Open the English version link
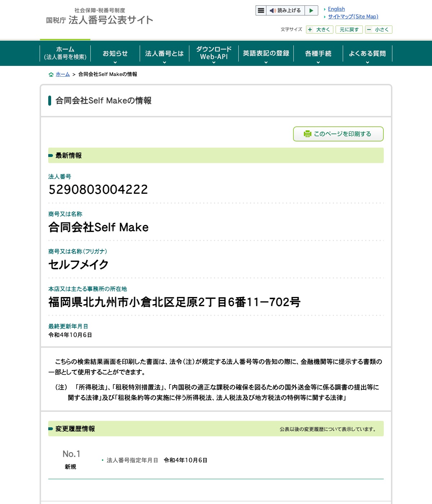Viewport: 432px width, 504px height. pyautogui.click(x=336, y=9)
